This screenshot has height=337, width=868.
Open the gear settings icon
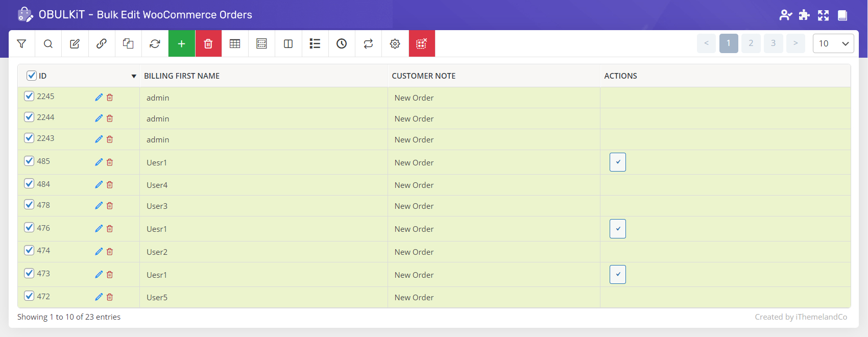[395, 44]
